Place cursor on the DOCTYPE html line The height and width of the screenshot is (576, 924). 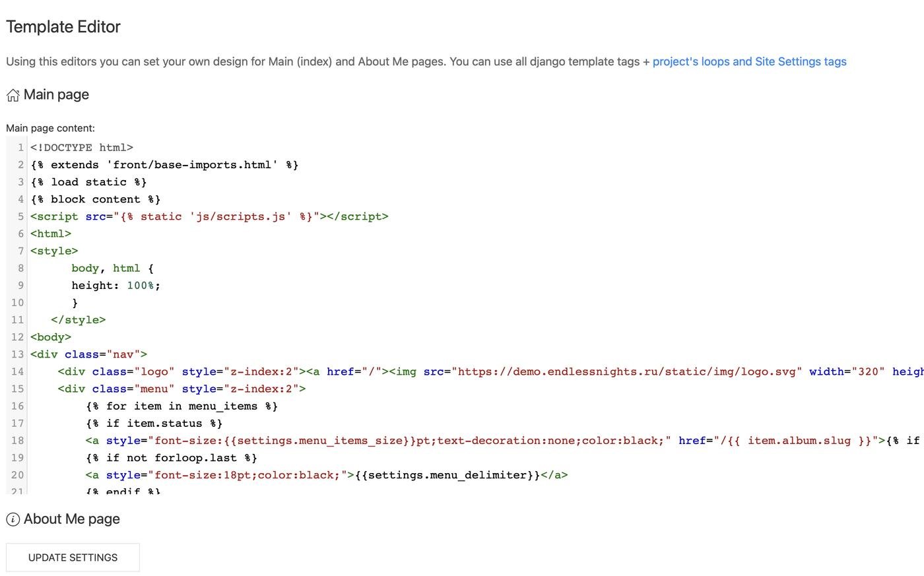82,148
